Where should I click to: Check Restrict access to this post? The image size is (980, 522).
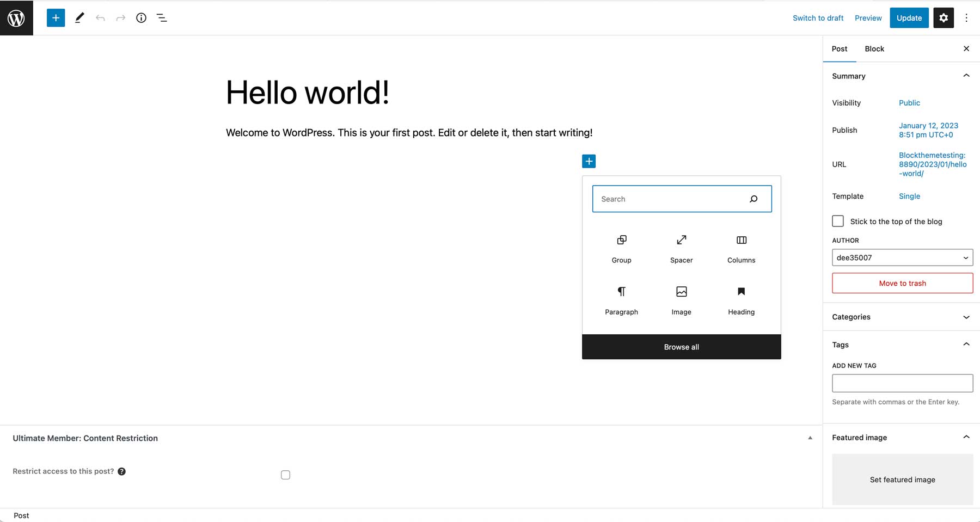285,474
